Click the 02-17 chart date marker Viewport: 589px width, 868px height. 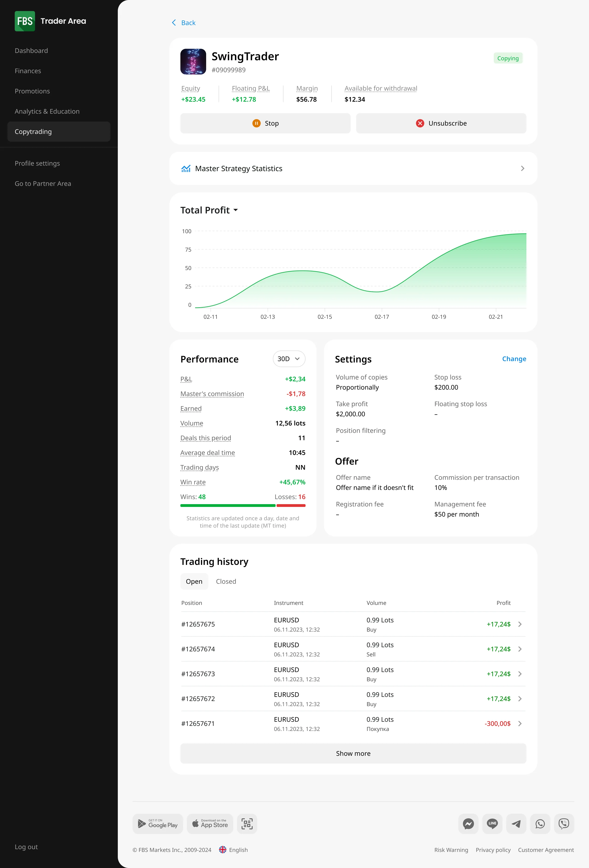click(381, 317)
